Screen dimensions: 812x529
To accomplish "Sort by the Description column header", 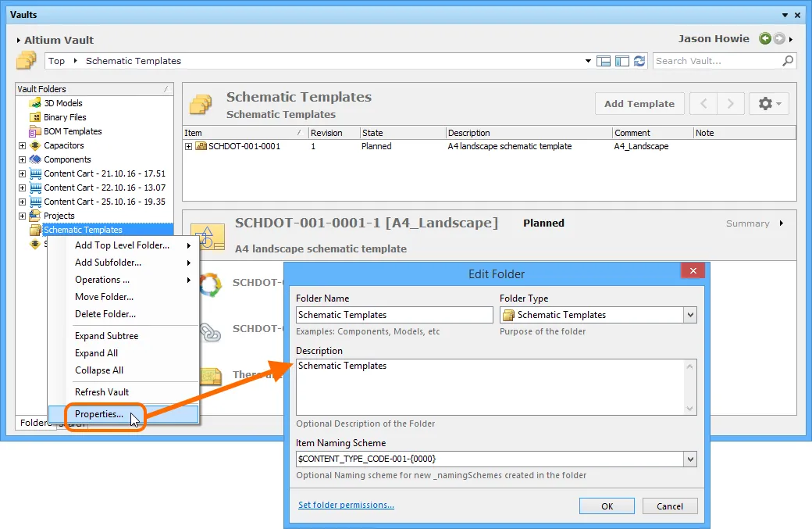I will point(529,133).
